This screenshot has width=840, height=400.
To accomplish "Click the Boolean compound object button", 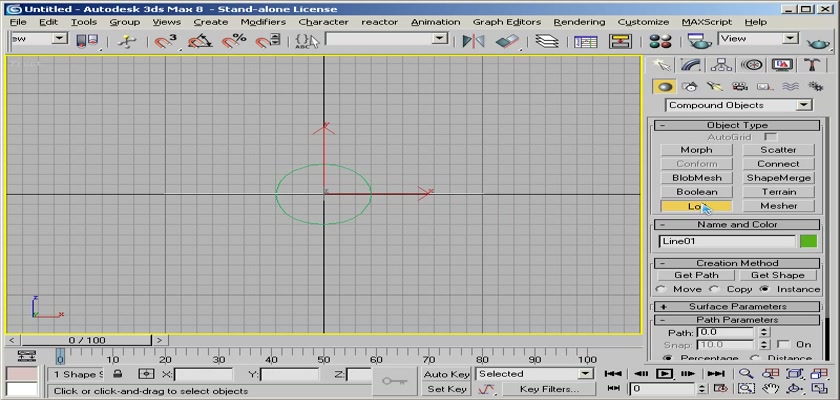I will [696, 192].
